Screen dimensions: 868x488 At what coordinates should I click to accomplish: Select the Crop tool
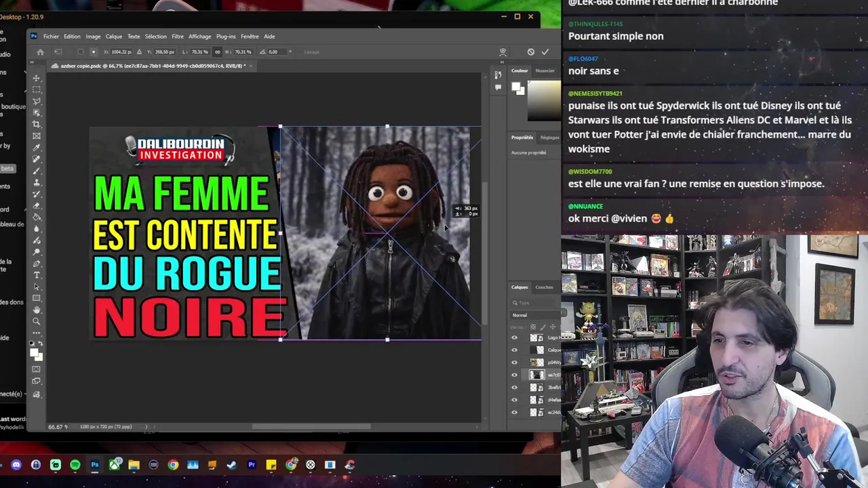click(37, 124)
